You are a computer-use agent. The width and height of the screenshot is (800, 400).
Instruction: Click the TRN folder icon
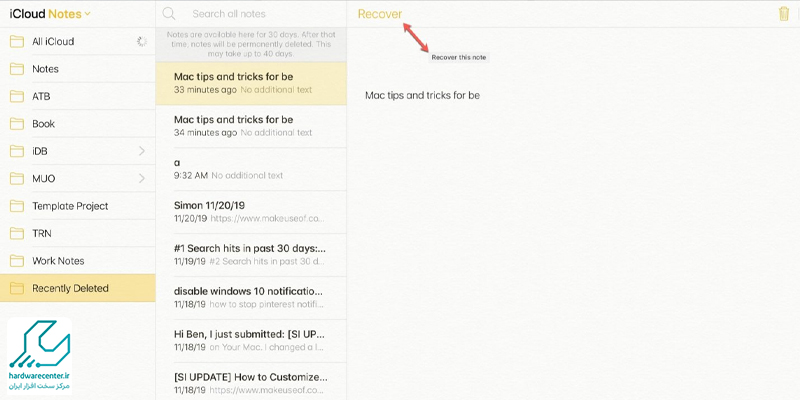[17, 233]
